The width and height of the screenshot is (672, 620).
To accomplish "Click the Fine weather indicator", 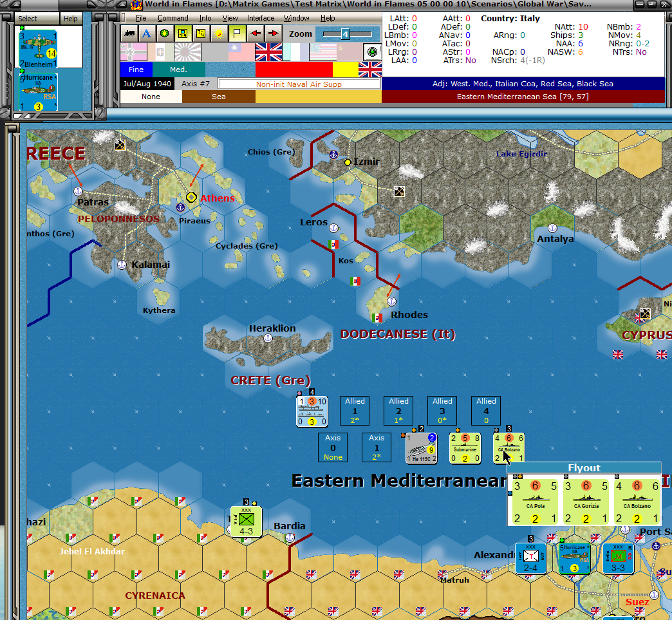I will [x=136, y=70].
